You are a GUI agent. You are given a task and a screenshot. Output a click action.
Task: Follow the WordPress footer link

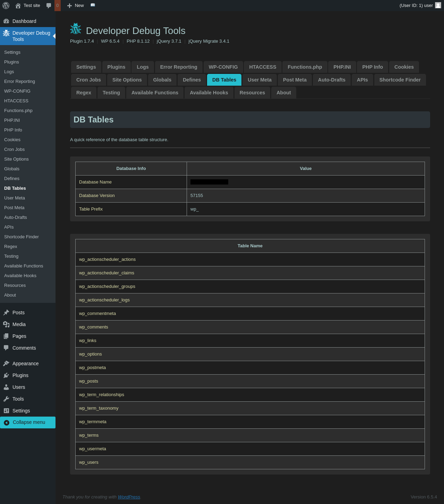coord(129,497)
